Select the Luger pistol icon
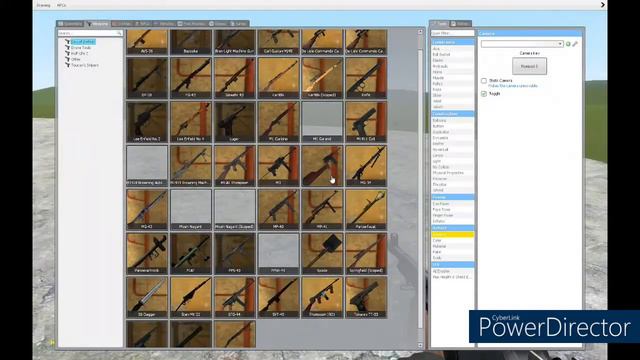The image size is (640, 360). 235,122
